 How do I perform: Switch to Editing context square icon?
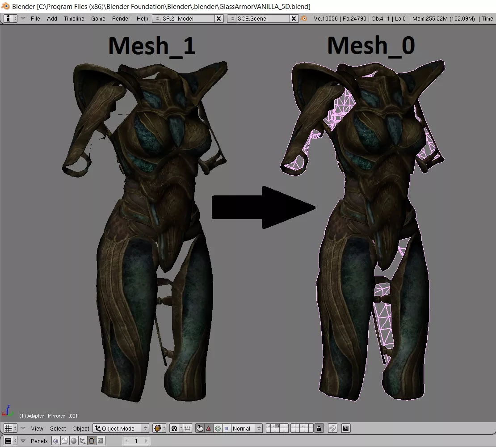91,441
